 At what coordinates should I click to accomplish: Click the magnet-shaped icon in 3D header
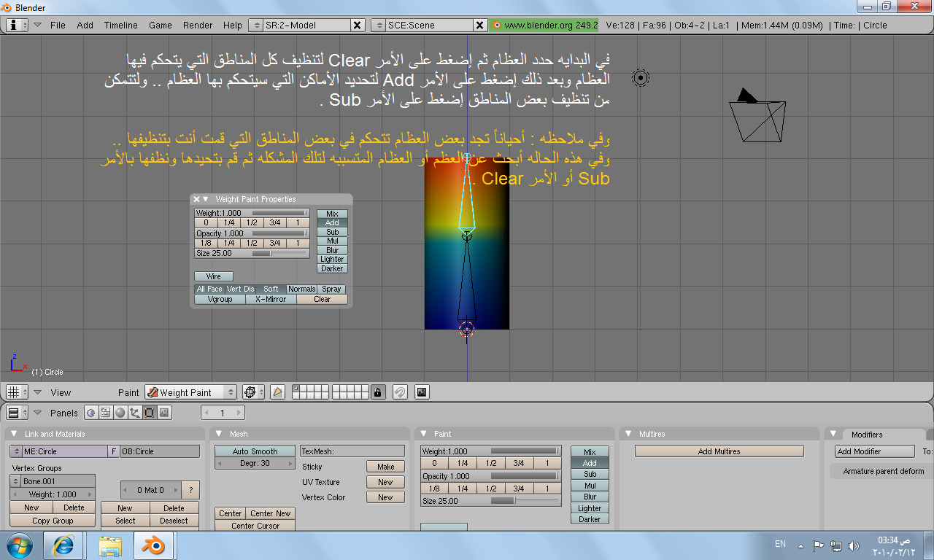coord(399,392)
